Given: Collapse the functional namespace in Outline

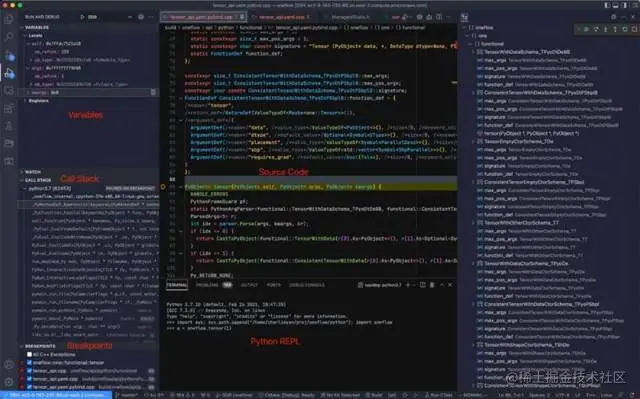Looking at the screenshot, I should 471,44.
